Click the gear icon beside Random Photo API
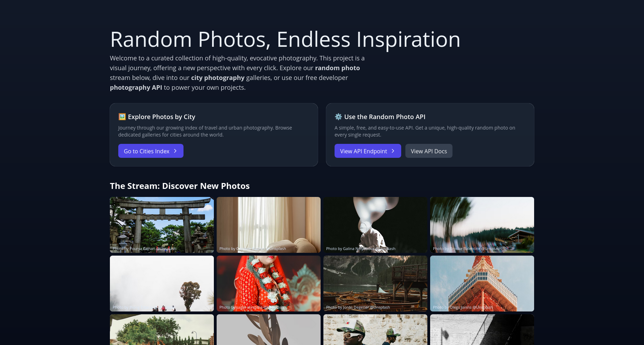 (x=338, y=117)
